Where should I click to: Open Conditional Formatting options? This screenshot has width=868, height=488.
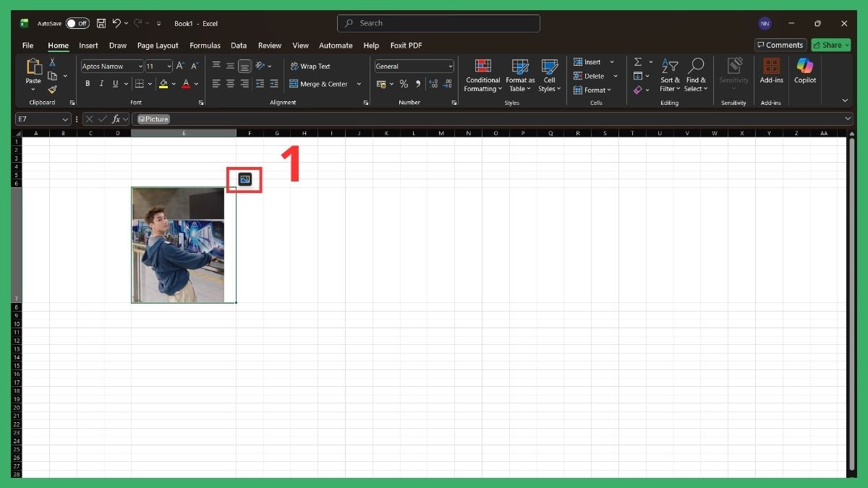(482, 75)
